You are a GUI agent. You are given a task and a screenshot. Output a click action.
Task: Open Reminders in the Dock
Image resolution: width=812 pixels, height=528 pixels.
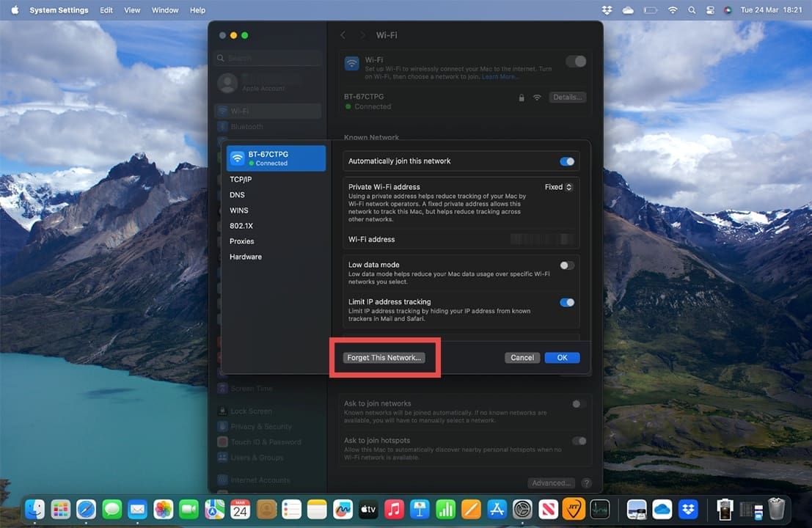tap(291, 510)
